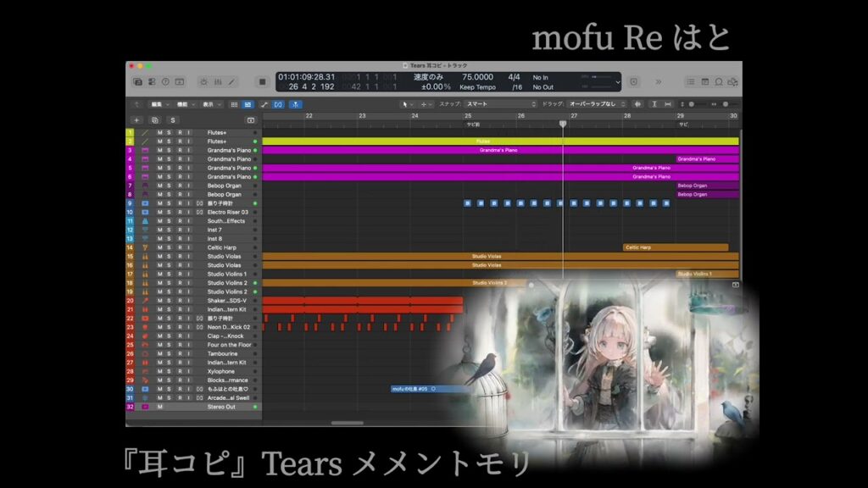The image size is (868, 488).
Task: Open the Library panel icon
Action: [138, 82]
